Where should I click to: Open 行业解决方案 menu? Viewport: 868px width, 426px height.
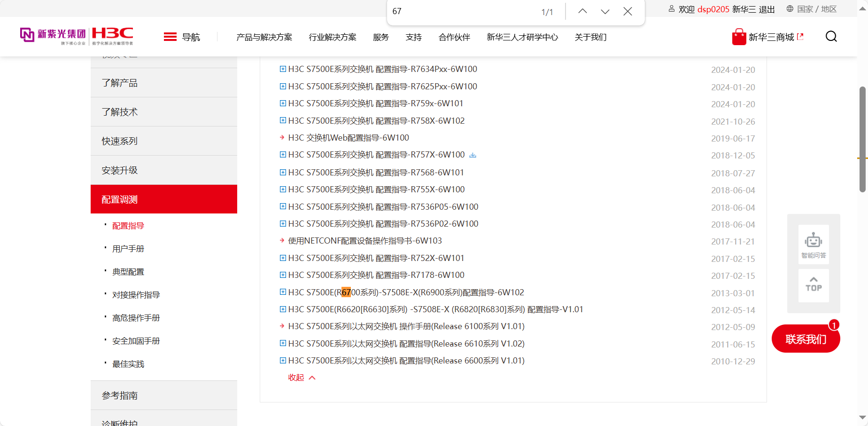333,37
